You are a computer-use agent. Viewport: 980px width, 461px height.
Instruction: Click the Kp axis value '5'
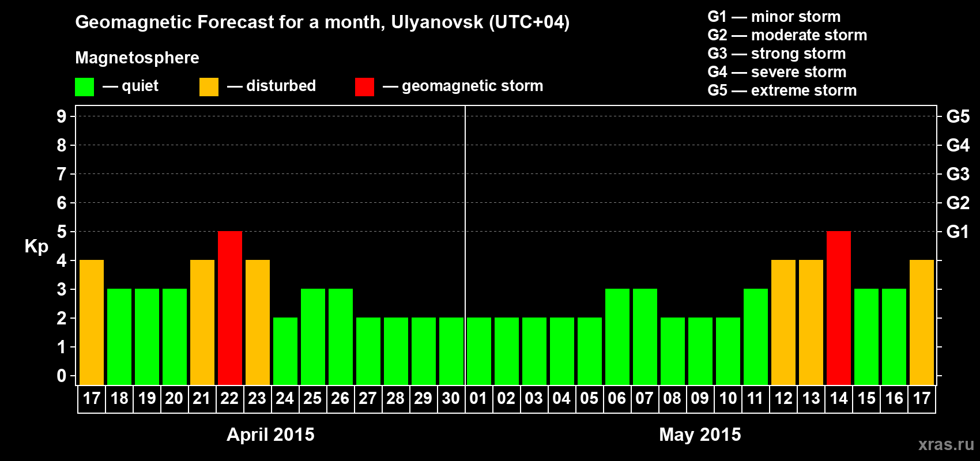click(x=62, y=232)
